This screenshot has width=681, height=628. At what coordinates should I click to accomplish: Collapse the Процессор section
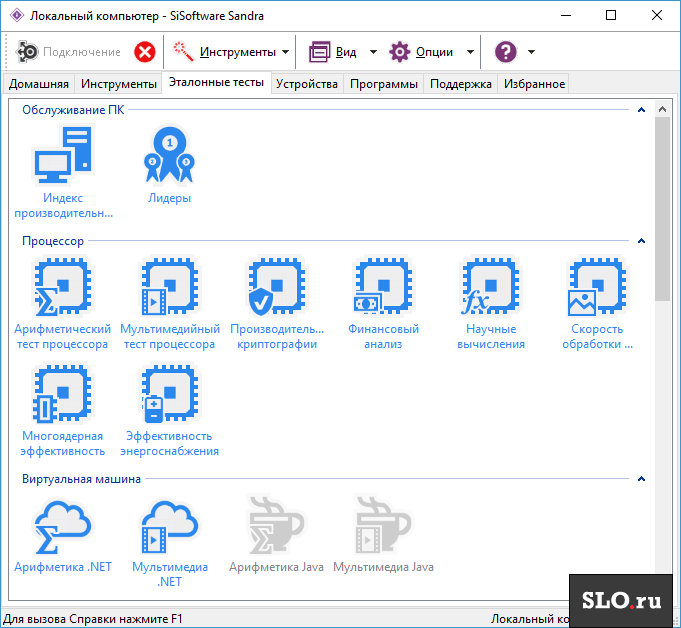tap(641, 241)
